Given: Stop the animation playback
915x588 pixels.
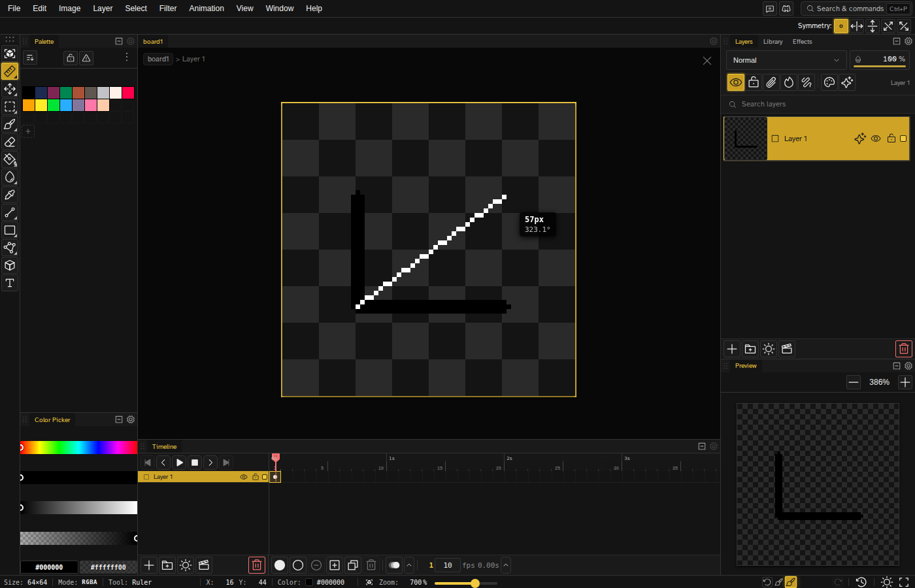Looking at the screenshot, I should [x=195, y=463].
